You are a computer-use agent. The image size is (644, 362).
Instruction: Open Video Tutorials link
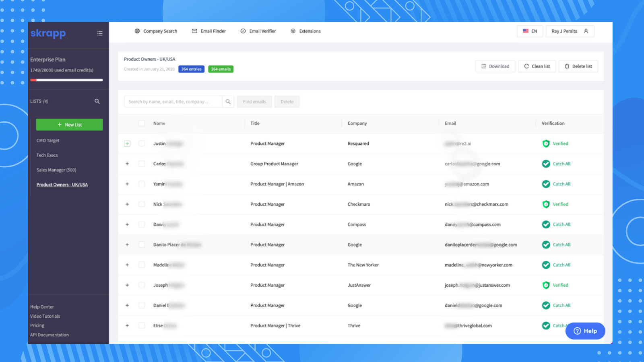pyautogui.click(x=45, y=316)
